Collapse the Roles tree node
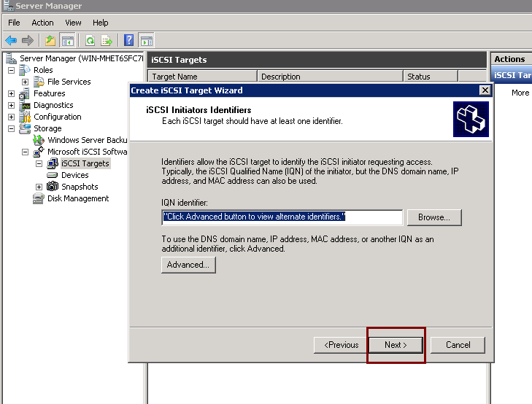This screenshot has width=532, height=404. click(x=12, y=71)
